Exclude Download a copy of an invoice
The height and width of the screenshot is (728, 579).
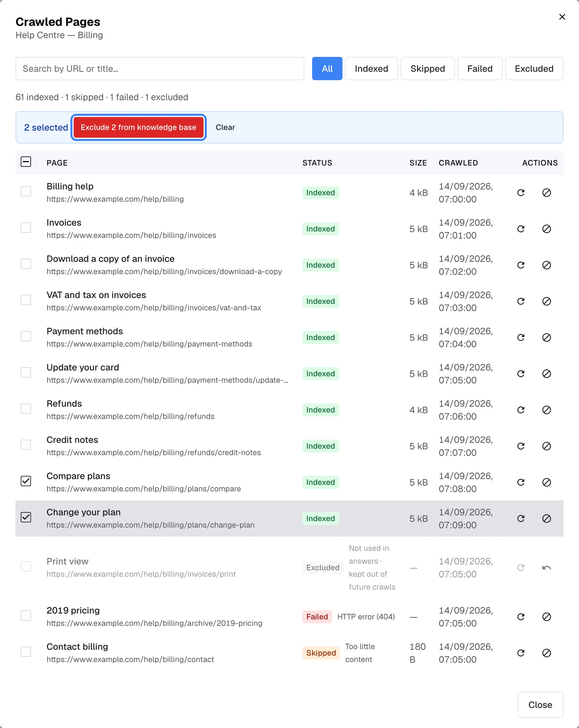tap(546, 265)
